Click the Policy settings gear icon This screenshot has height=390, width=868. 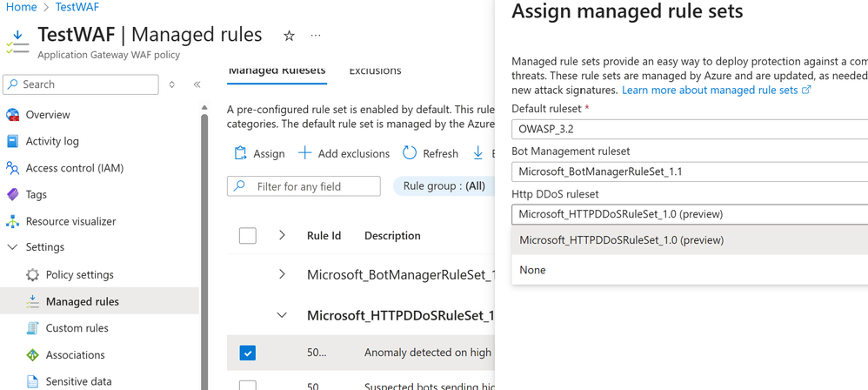(32, 275)
